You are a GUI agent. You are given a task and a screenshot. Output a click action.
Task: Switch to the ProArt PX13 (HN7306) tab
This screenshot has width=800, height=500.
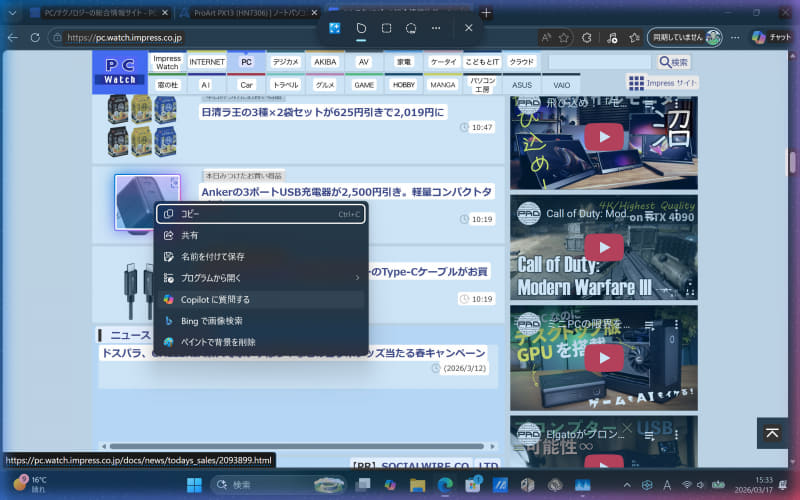coord(248,13)
